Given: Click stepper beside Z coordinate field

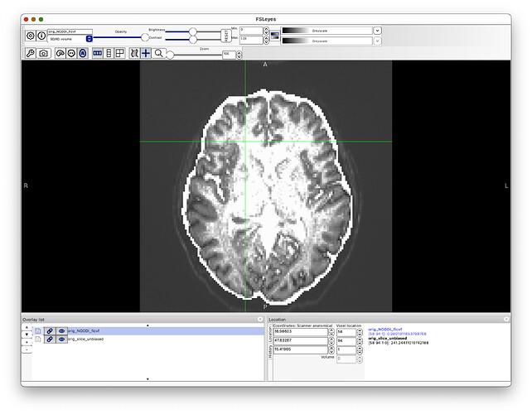Looking at the screenshot, I should [x=331, y=350].
